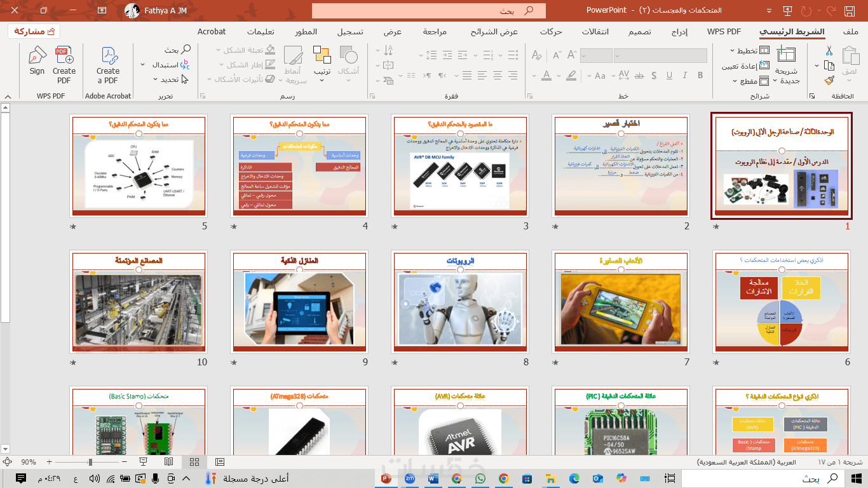This screenshot has width=868, height=488.
Task: Open the Insert (إدراج) tab
Action: coord(679,32)
